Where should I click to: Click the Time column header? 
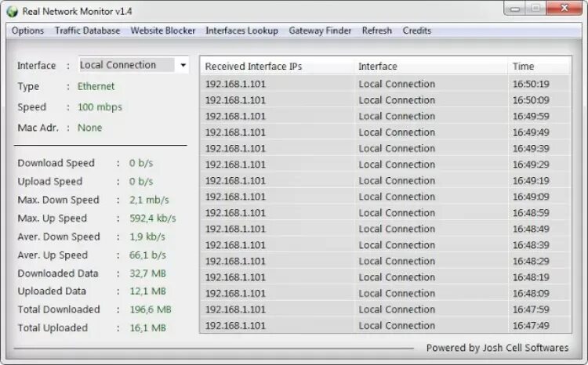tap(539, 67)
